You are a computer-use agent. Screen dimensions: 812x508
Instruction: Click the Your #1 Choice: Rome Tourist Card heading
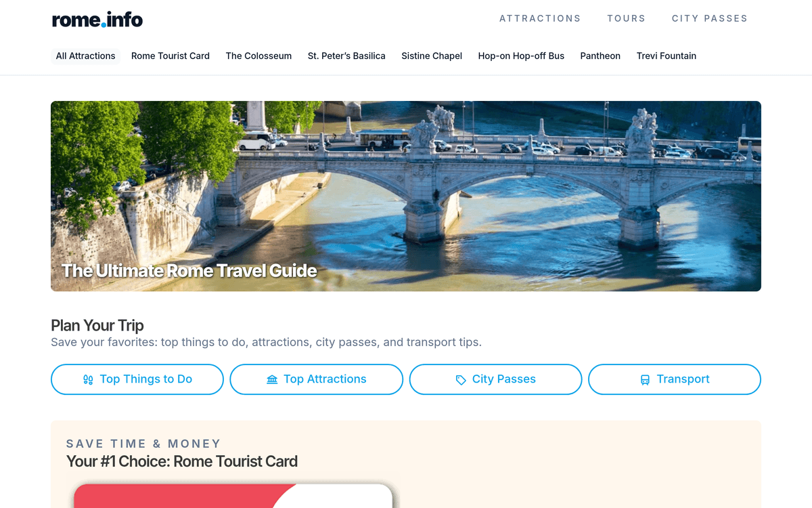(x=182, y=462)
